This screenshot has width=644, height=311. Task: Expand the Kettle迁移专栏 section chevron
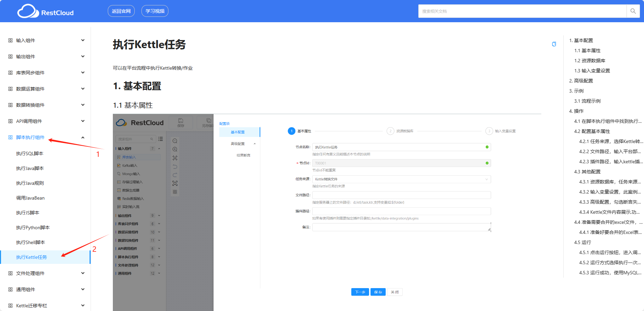click(x=83, y=306)
